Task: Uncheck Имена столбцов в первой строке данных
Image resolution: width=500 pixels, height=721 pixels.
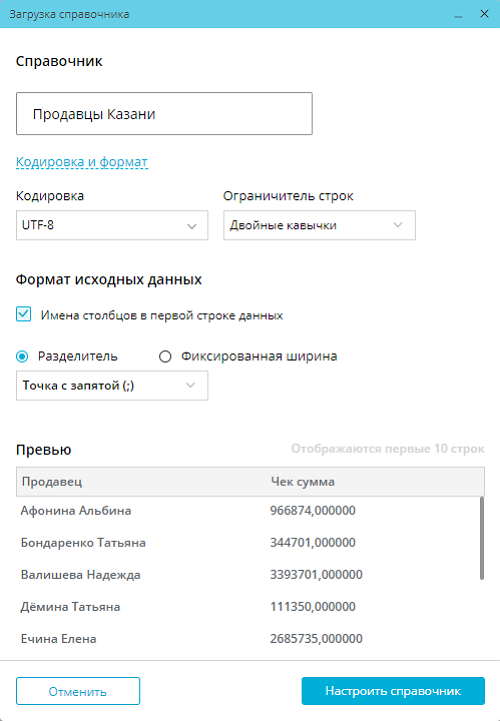Action: click(x=23, y=315)
